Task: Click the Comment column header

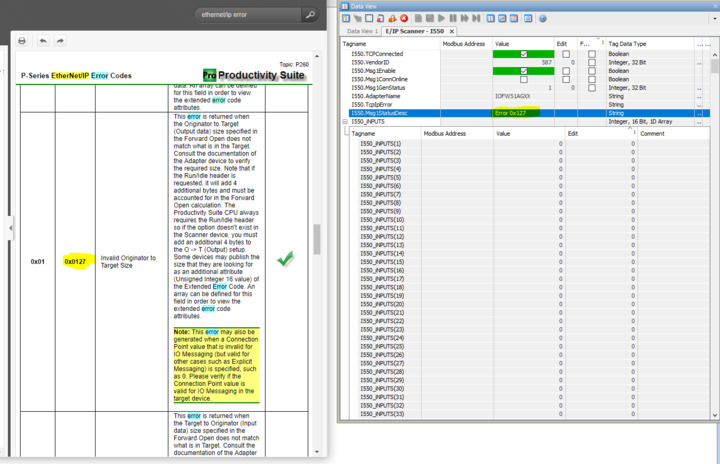Action: click(673, 134)
